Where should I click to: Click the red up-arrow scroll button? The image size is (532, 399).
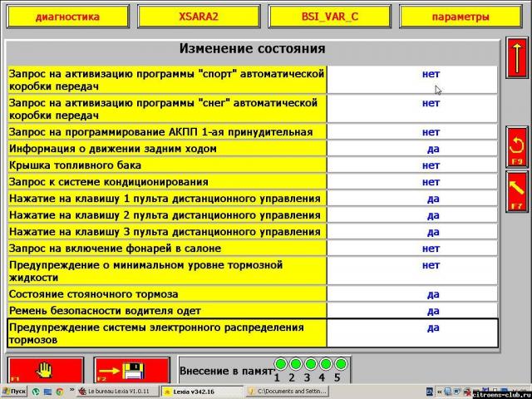[x=517, y=57]
